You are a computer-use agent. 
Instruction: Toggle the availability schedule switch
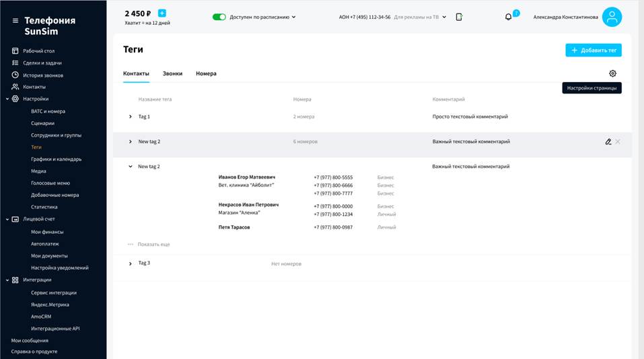[x=219, y=17]
